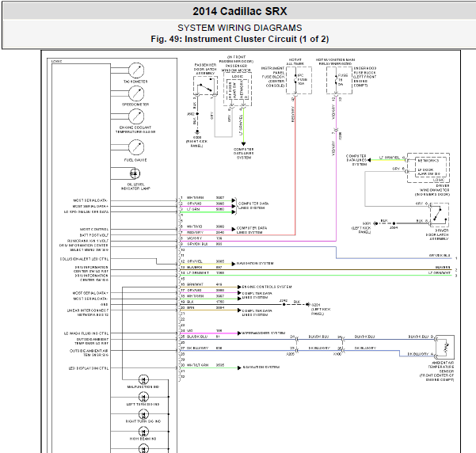Click 'UNDERHOOD FUSE BLOCK' label
476x453 pixels.
tap(365, 77)
